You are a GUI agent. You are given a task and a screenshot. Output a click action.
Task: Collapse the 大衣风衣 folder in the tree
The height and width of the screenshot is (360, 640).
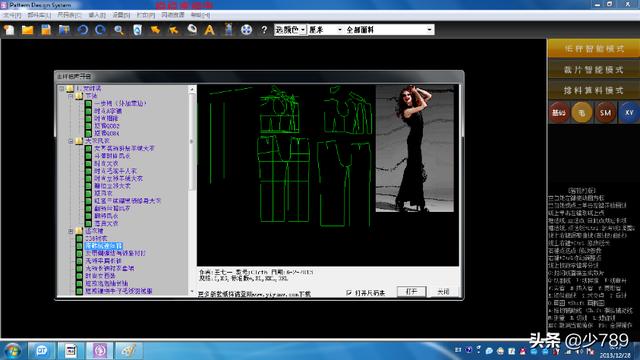click(x=71, y=141)
